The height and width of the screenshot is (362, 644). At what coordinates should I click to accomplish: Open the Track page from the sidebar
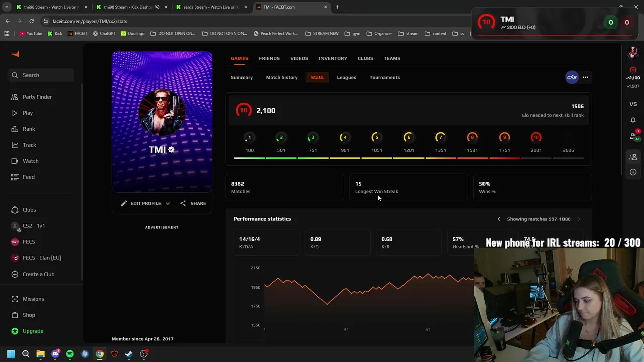pyautogui.click(x=29, y=145)
